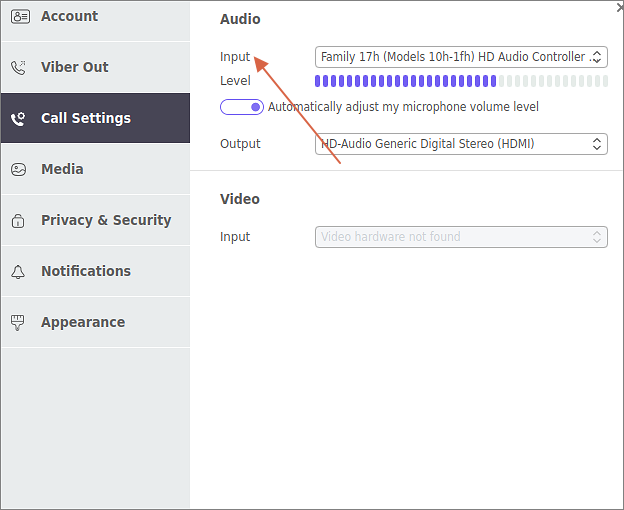Click the Call Settings phone-gear icon

tap(19, 119)
